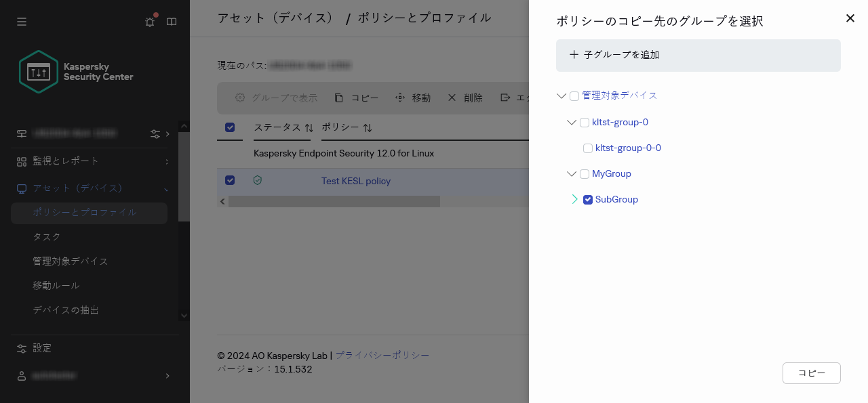This screenshot has width=868, height=403.
Task: Click the green shield status icon beside Test KESL policy
Action: click(258, 180)
